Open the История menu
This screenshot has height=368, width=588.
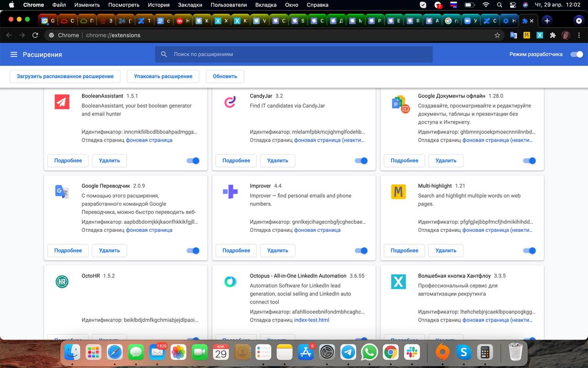pos(159,5)
